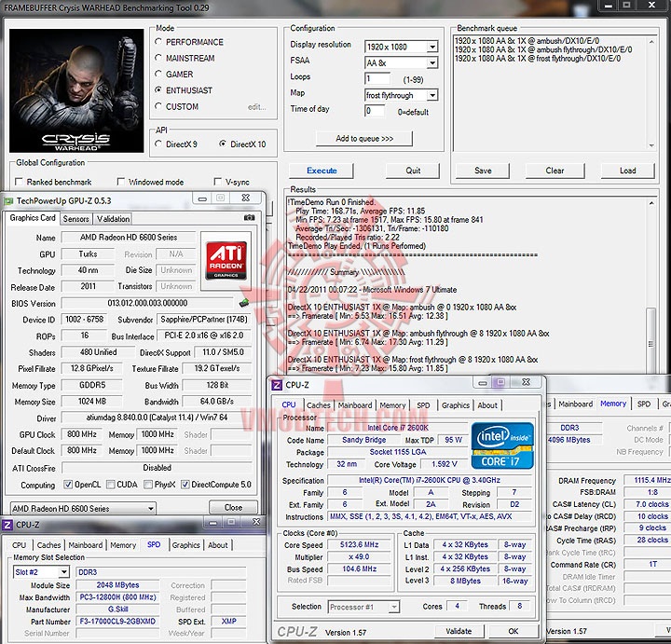Image resolution: width=671 pixels, height=644 pixels.
Task: Open the AMD Radeon HD 6600 Series card selector
Action: [x=83, y=508]
